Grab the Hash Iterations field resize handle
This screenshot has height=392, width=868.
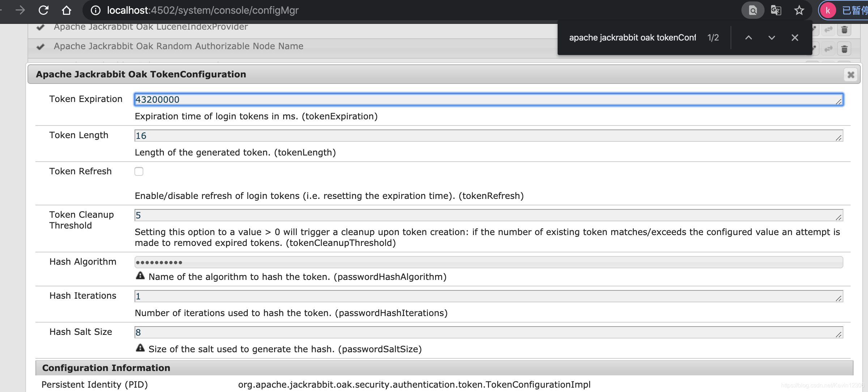(839, 298)
